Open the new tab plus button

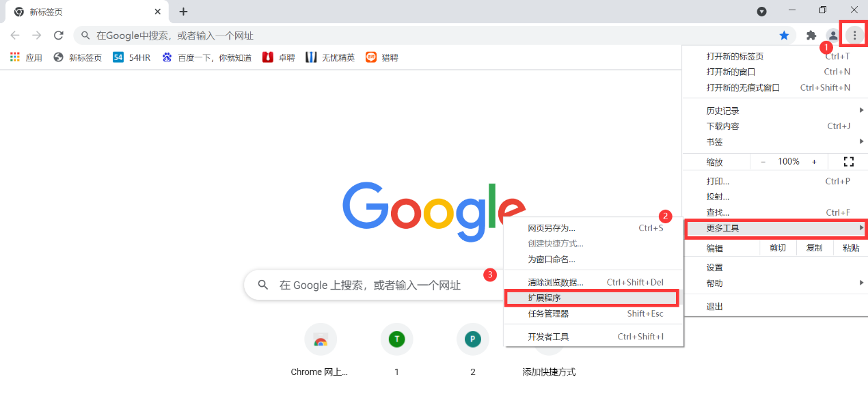[x=183, y=12]
